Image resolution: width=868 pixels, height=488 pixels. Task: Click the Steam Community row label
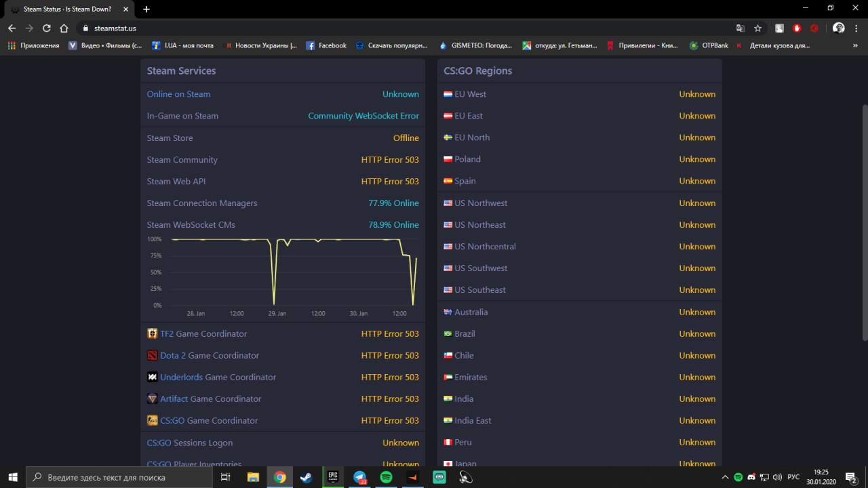(182, 159)
